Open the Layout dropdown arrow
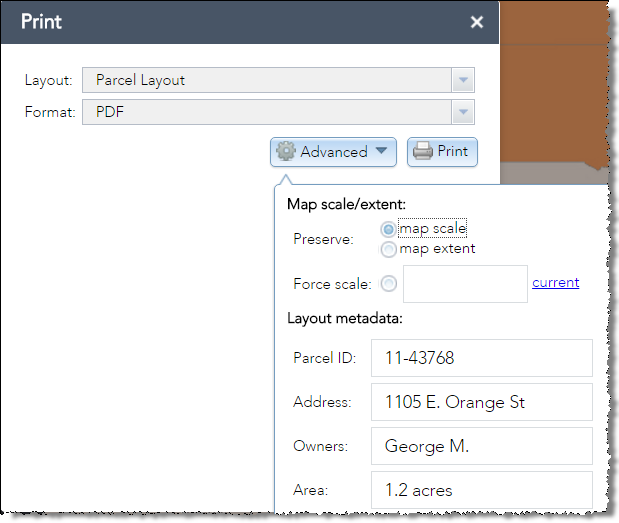Viewport: 619px width, 523px height. tap(463, 80)
